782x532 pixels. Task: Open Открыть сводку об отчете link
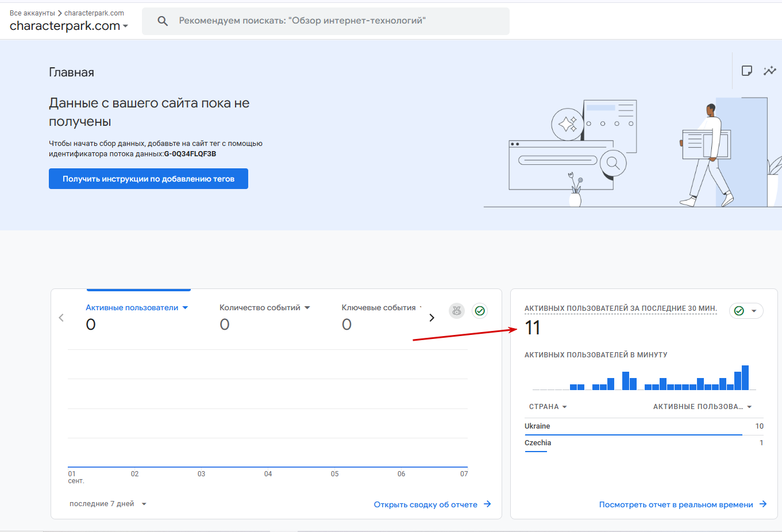pos(426,504)
